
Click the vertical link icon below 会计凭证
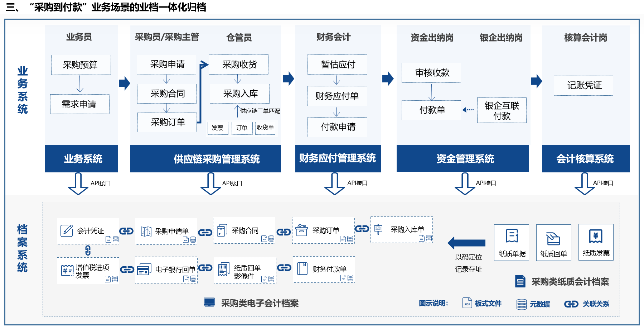point(88,250)
